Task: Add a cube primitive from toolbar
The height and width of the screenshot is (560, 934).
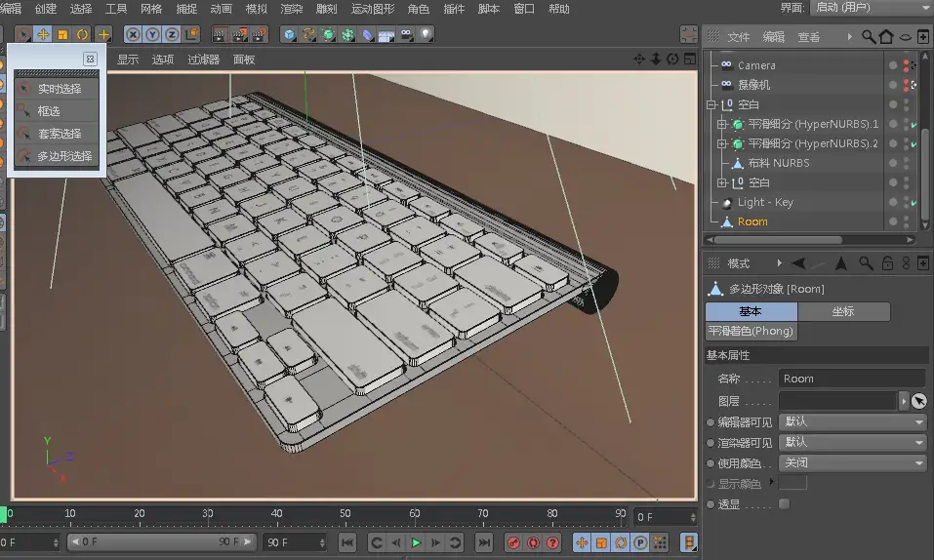Action: (x=290, y=34)
